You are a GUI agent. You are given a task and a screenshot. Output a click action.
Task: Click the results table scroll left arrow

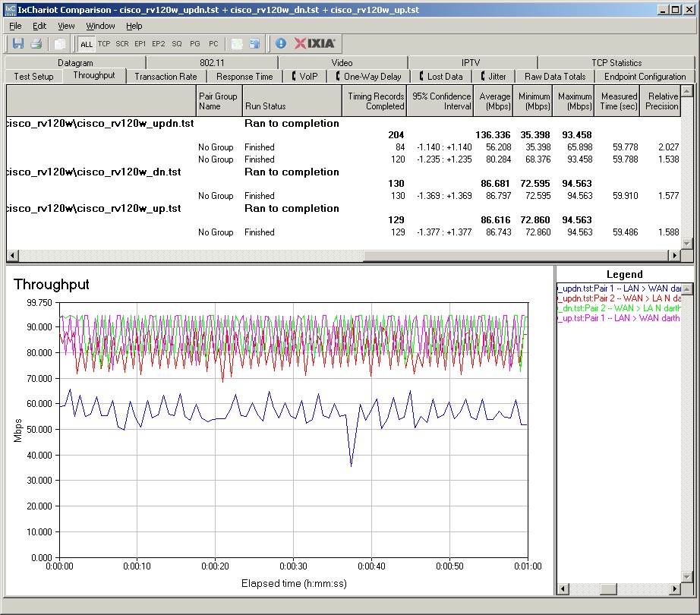12,255
